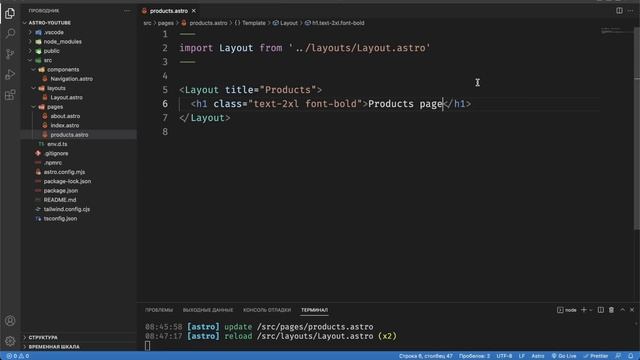The height and width of the screenshot is (360, 640).
Task: Split the terminal panel
Action: 601,310
